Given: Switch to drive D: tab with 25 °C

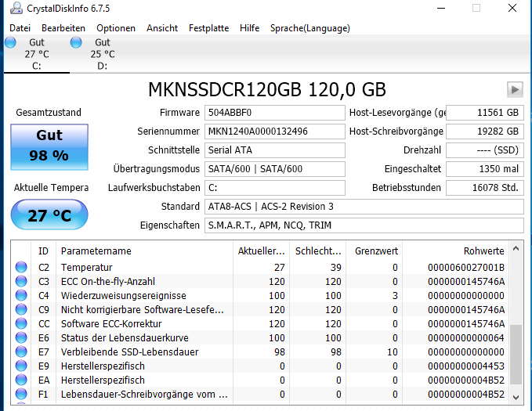Looking at the screenshot, I should tap(103, 54).
